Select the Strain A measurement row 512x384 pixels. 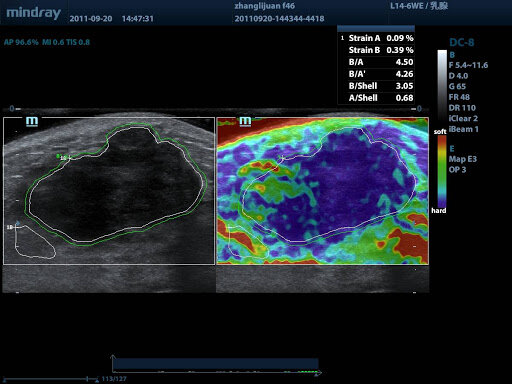[x=376, y=38]
